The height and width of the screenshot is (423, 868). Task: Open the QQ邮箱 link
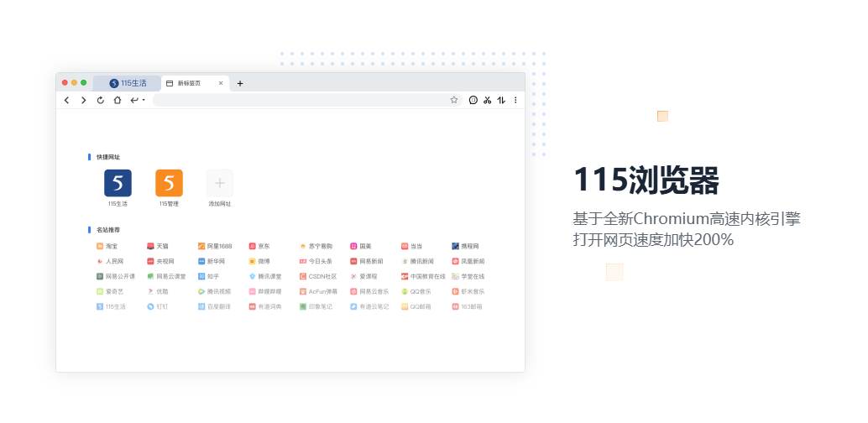(x=416, y=306)
